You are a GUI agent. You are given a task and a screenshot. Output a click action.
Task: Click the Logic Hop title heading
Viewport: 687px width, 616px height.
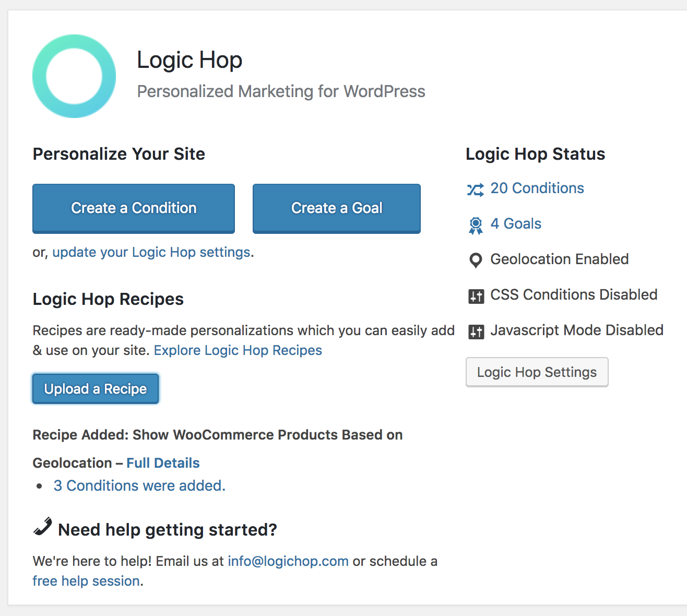[x=189, y=60]
